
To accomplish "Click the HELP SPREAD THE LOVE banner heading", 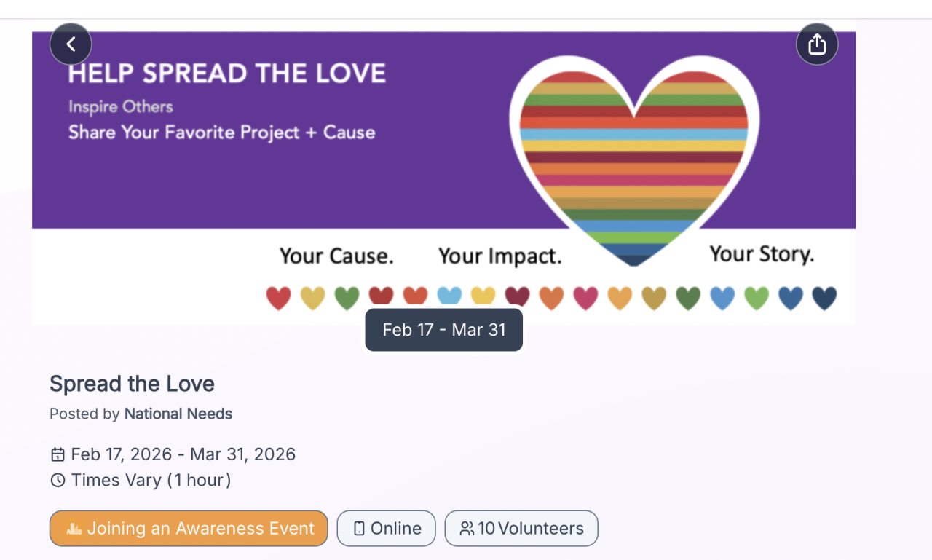I will 226,74.
